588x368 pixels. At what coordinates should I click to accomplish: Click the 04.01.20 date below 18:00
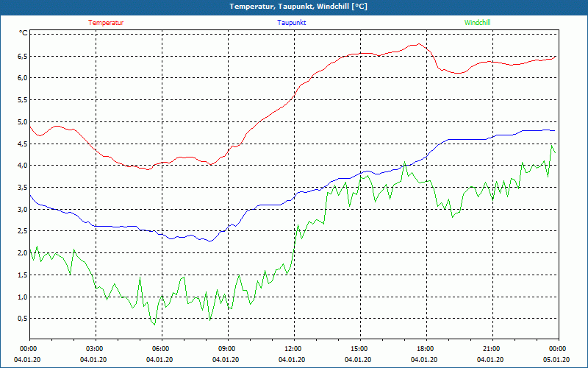424,359
